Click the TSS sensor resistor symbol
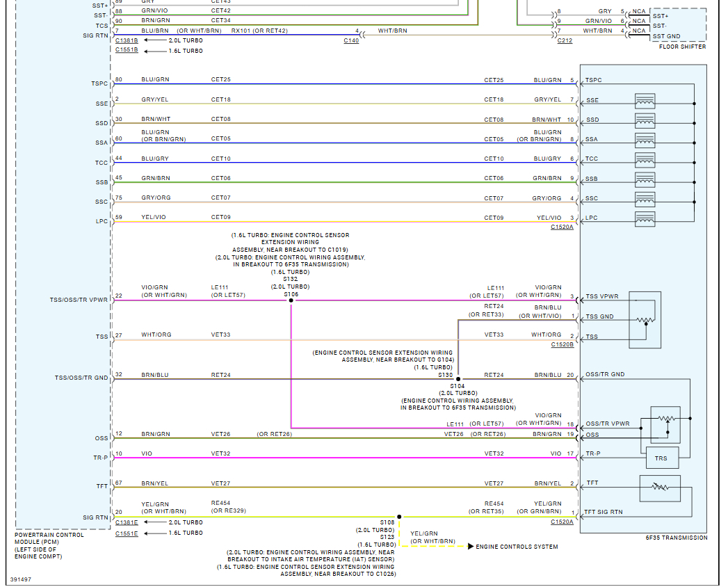Image resolution: width=728 pixels, height=587 pixels. (645, 320)
